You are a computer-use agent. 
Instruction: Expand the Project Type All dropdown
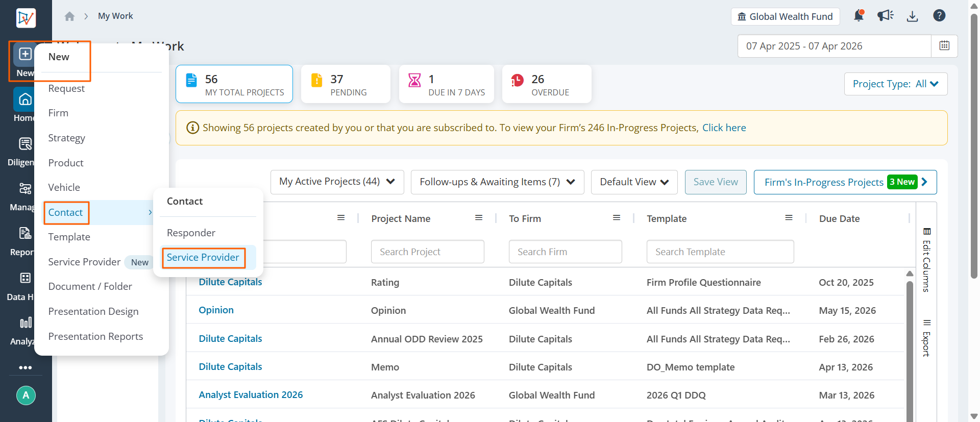tap(896, 84)
